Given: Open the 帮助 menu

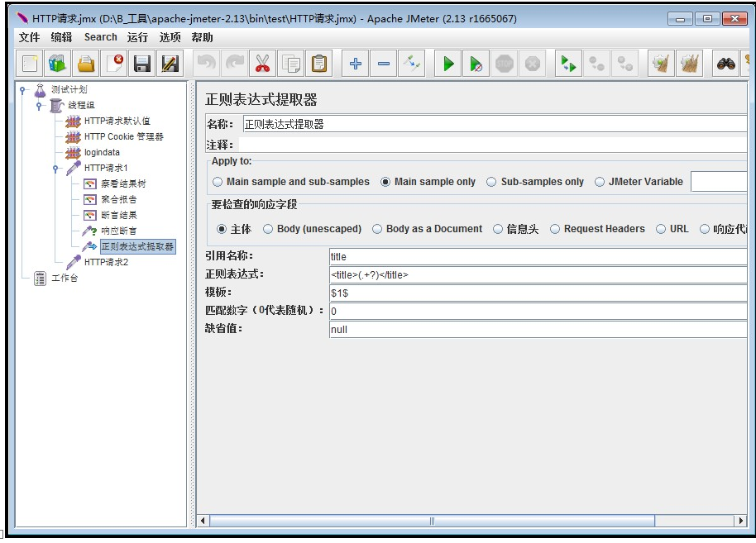Looking at the screenshot, I should coord(202,37).
